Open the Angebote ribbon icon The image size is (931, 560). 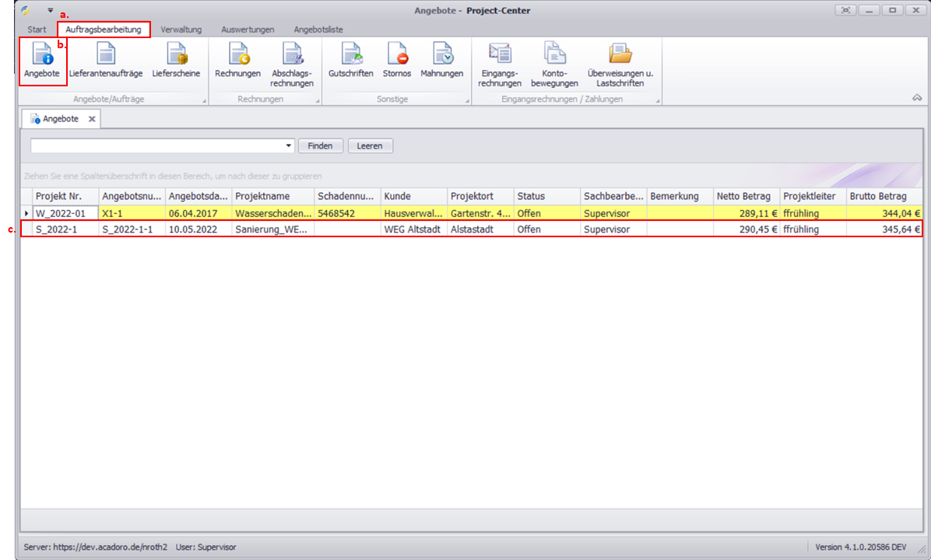point(42,61)
